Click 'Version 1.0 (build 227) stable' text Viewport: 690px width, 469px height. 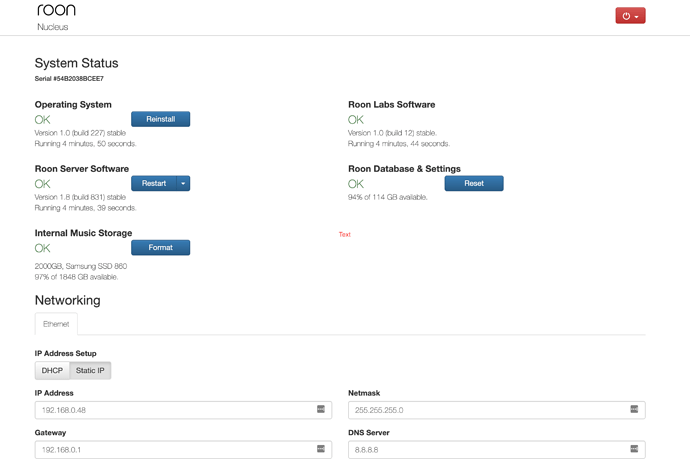[x=81, y=133]
